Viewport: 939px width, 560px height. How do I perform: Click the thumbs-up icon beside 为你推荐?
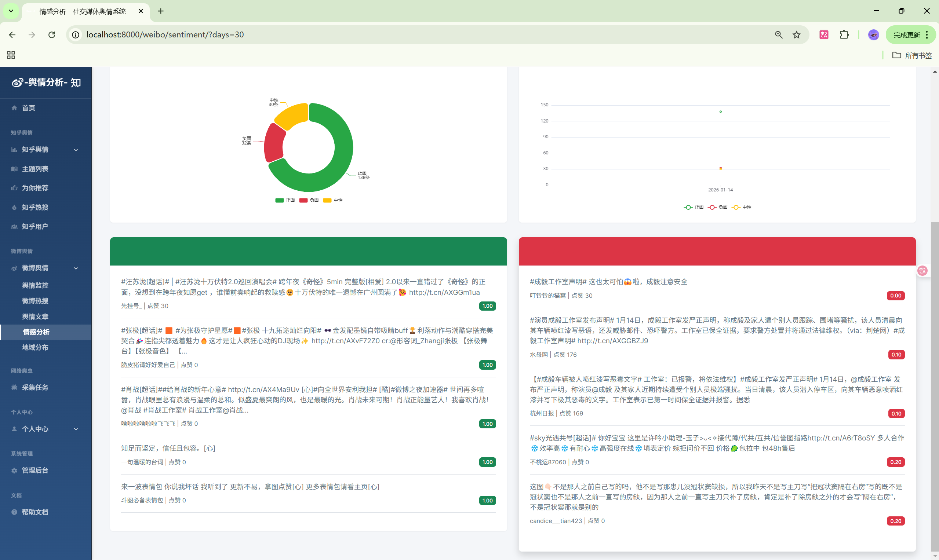click(14, 188)
